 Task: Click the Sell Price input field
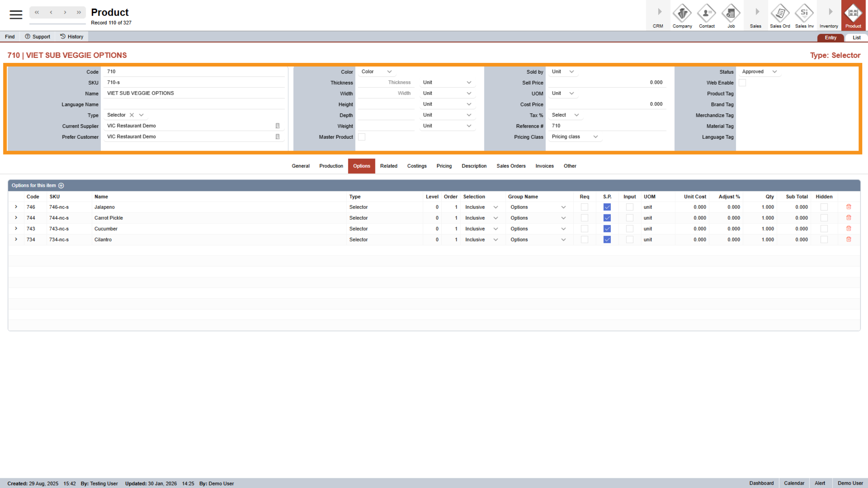[607, 82]
